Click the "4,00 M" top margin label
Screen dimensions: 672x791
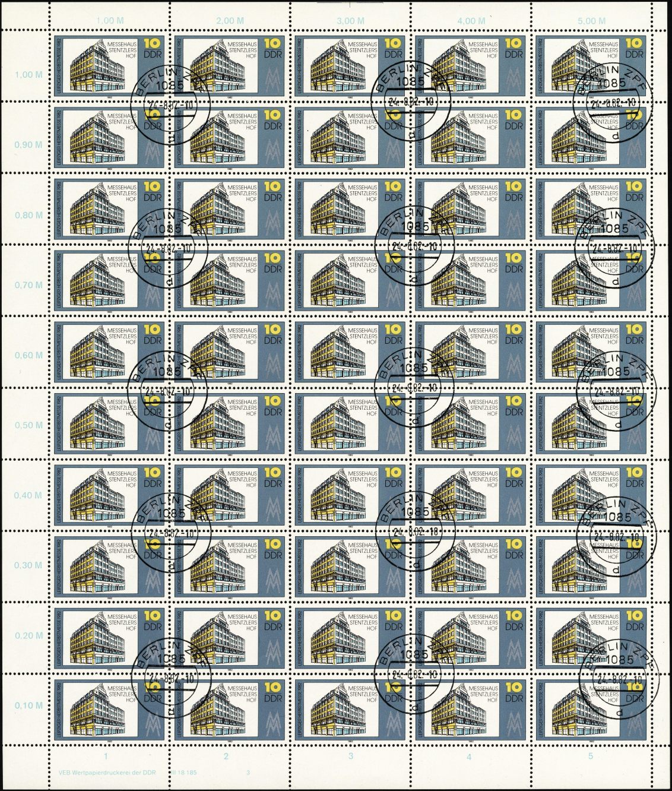pyautogui.click(x=471, y=21)
